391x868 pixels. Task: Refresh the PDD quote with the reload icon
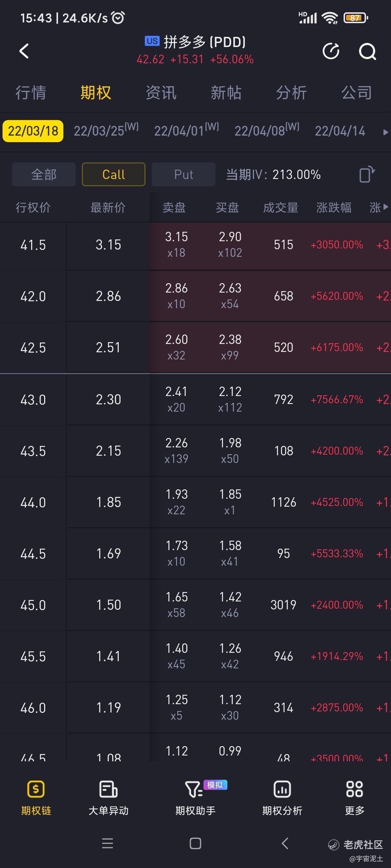pyautogui.click(x=331, y=51)
